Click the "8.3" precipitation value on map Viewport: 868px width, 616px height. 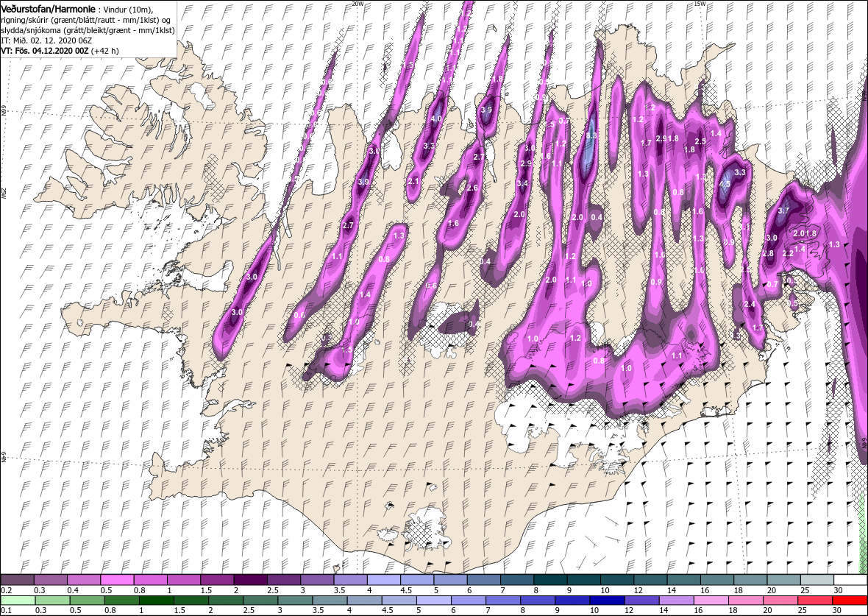coord(591,135)
